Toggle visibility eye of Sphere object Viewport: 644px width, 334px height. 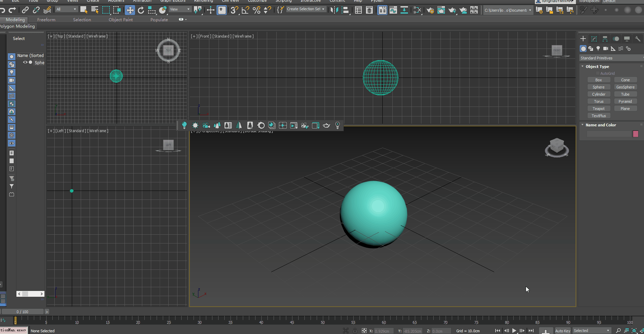pyautogui.click(x=25, y=62)
